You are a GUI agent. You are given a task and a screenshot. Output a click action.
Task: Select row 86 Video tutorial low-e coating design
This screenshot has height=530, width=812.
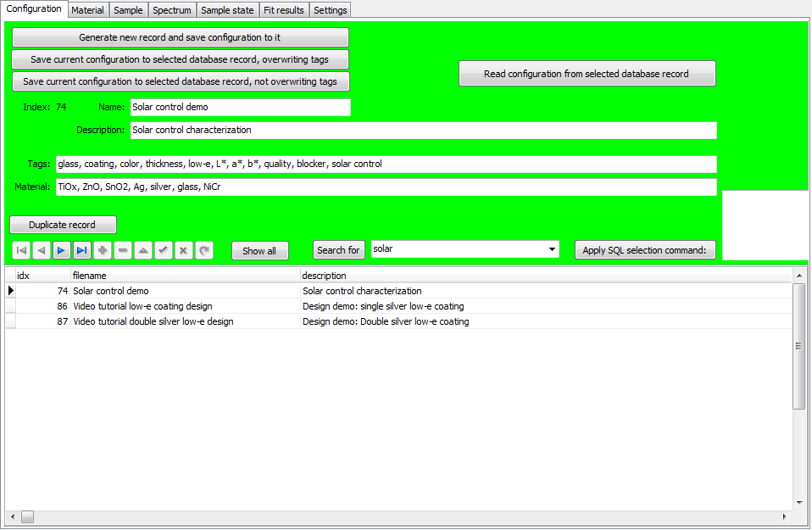click(x=142, y=306)
